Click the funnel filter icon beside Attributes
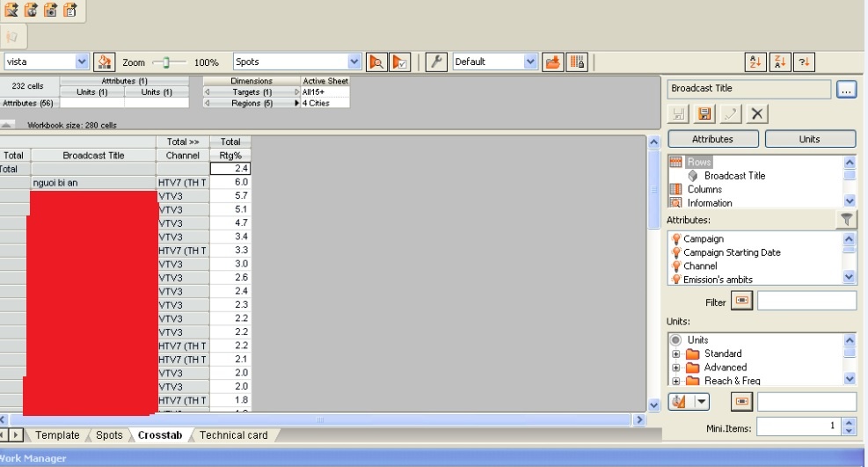Viewport: 868px width, 467px height. 846,220
